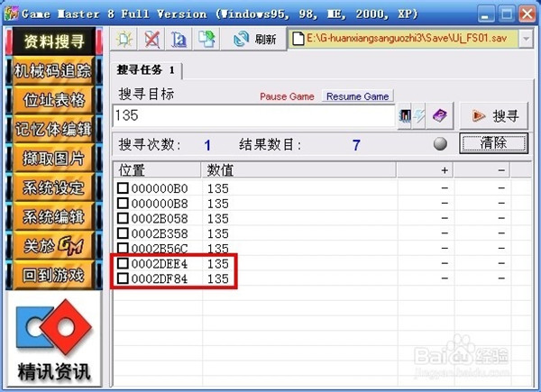Viewport: 541px width, 392px height.
Task: Click the rename task text icon
Action: tap(179, 39)
